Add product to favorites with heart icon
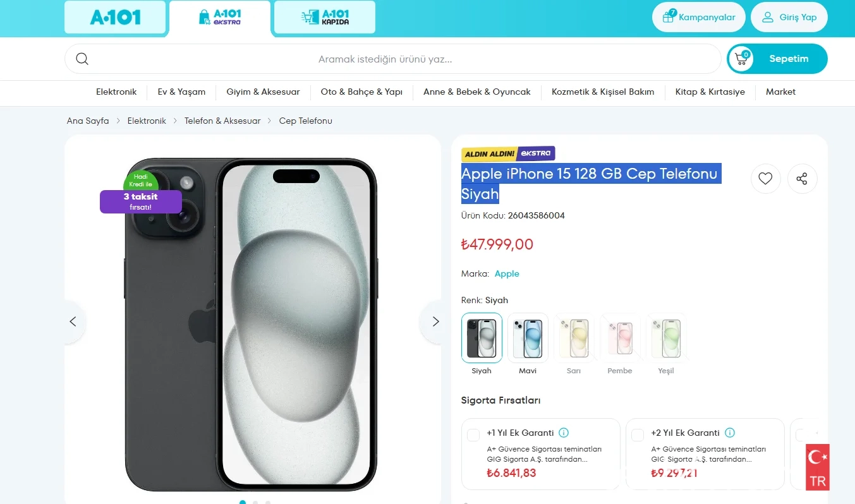The height and width of the screenshot is (504, 855). click(765, 179)
